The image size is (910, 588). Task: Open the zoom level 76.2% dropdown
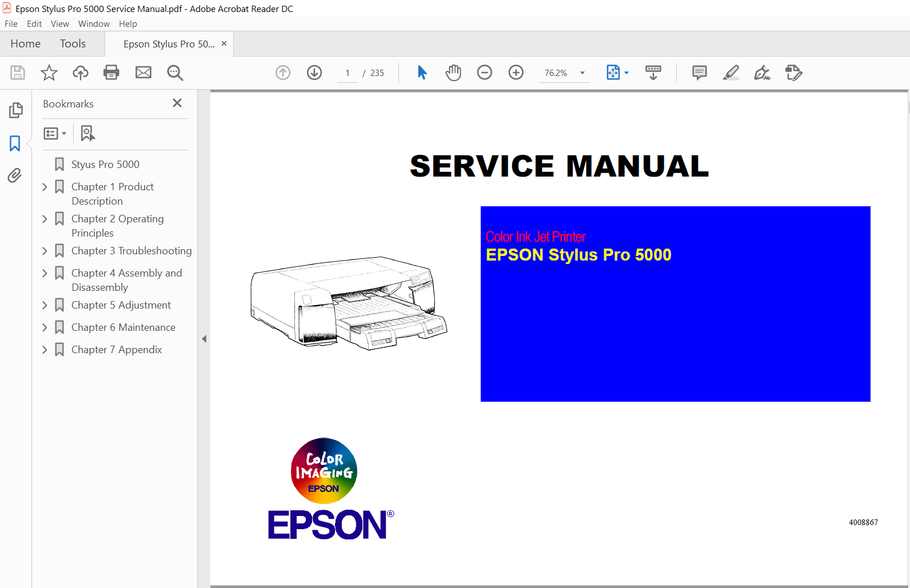582,73
